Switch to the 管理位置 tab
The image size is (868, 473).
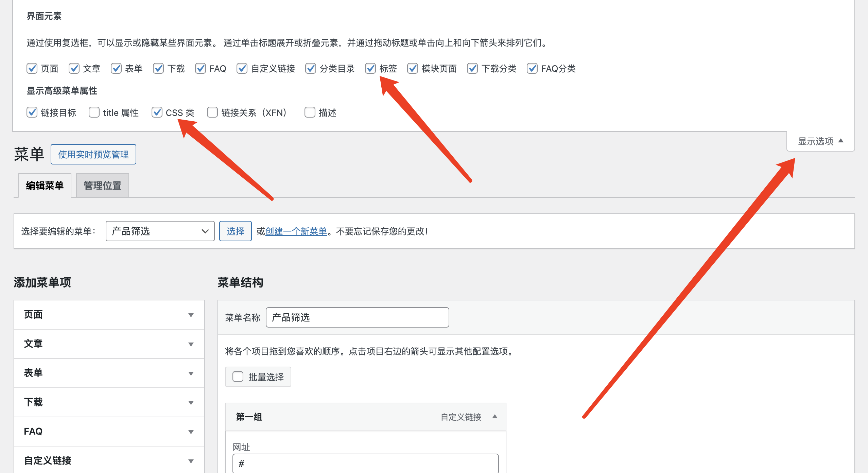tap(102, 186)
